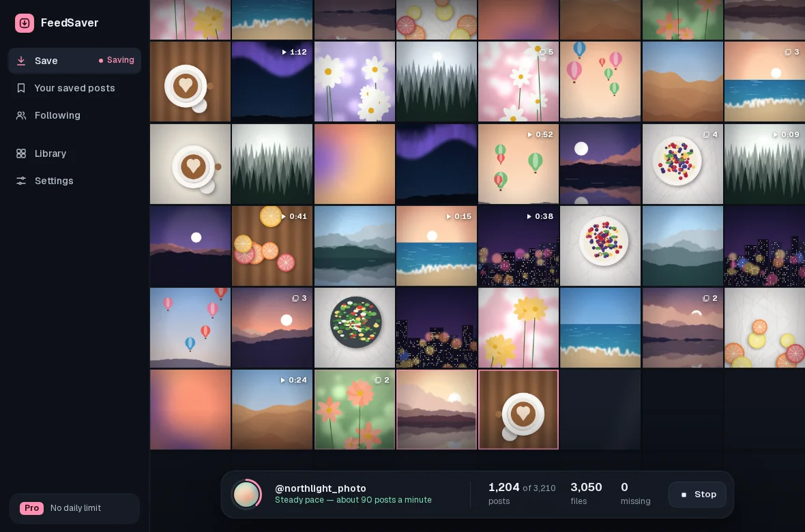Click carousel icon 3 on beach sunset post
The width and height of the screenshot is (805, 532).
coord(788,53)
